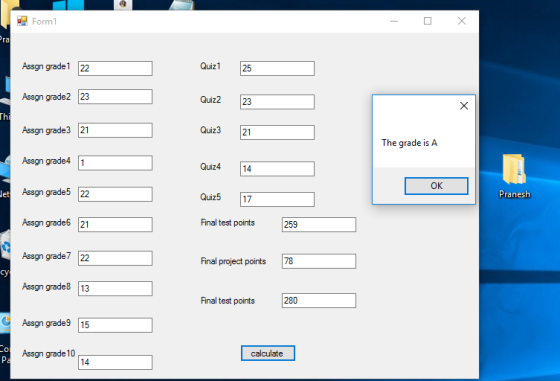Click the Final test points field showing 280
Screen dimensions: 560x381
point(319,300)
